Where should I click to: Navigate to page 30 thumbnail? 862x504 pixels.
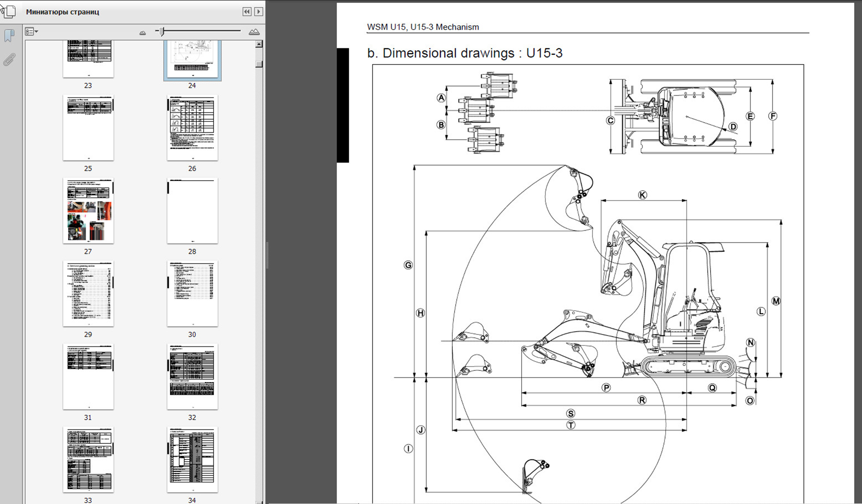coord(192,294)
